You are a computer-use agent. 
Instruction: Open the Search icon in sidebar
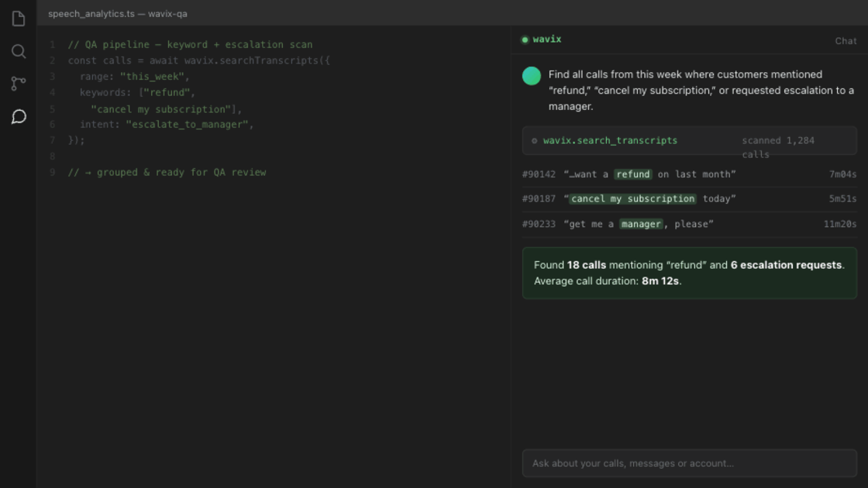click(19, 51)
